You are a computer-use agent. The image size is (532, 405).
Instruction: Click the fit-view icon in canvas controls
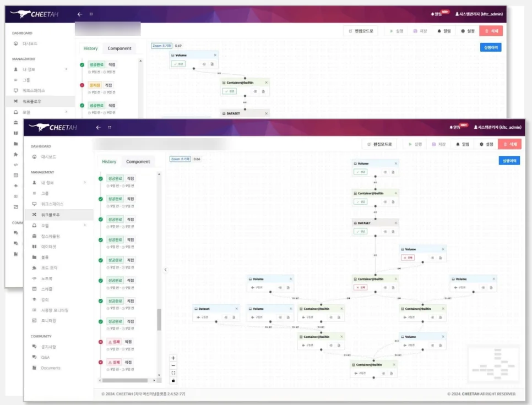tap(173, 373)
